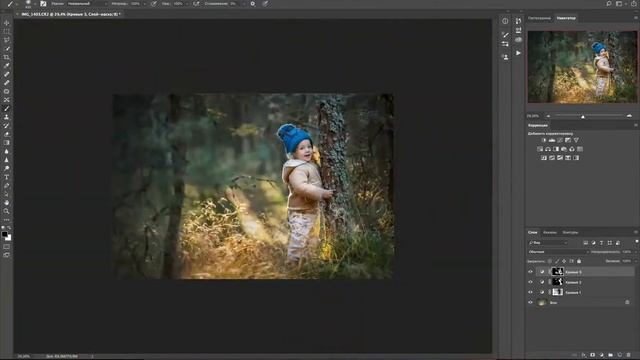Select the Eraser tool
The width and height of the screenshot is (640, 360).
[x=7, y=134]
